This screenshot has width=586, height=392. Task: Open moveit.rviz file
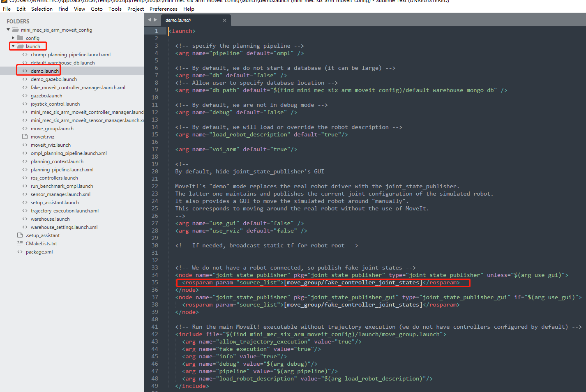click(42, 137)
